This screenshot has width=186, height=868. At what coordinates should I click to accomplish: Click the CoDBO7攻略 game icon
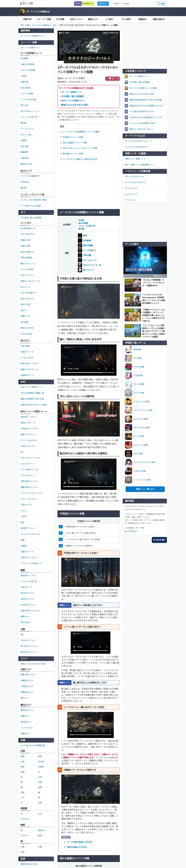coord(128,471)
